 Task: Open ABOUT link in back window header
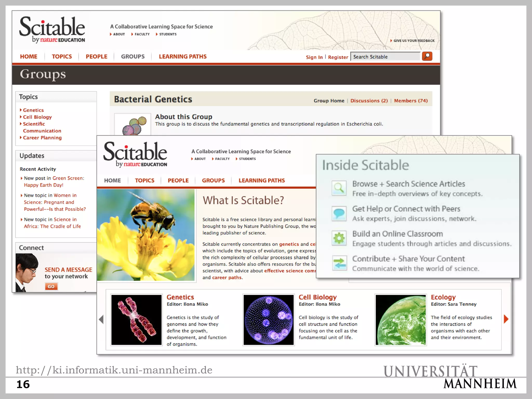point(117,34)
